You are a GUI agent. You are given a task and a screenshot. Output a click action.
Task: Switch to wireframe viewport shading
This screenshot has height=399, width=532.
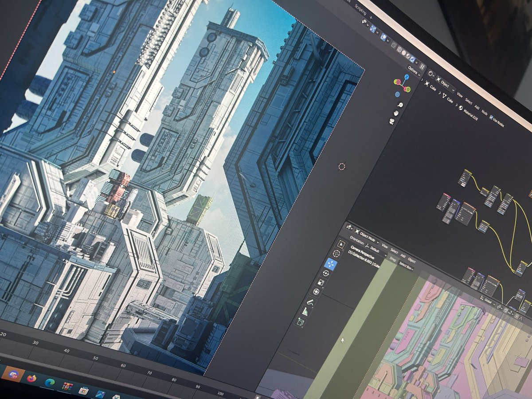pyautogui.click(x=399, y=49)
